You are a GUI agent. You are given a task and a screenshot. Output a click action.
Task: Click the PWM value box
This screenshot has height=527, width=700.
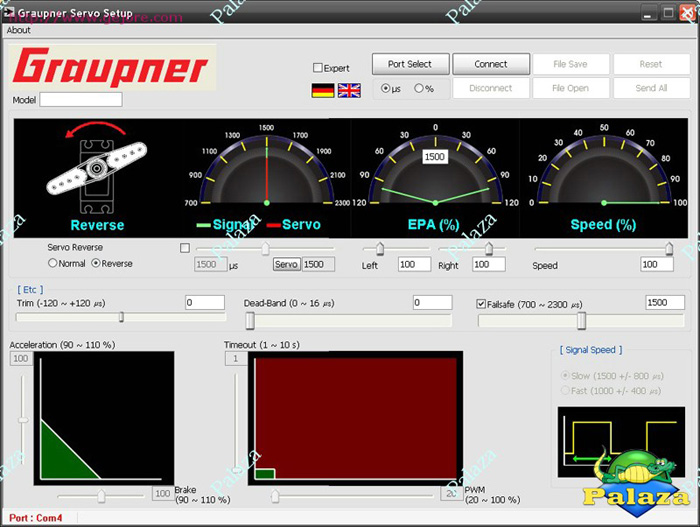451,494
